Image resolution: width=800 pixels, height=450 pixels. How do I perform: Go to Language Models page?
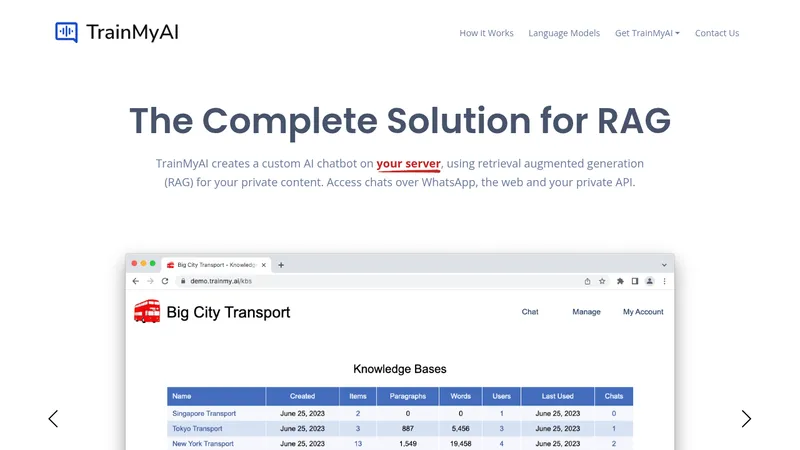564,33
